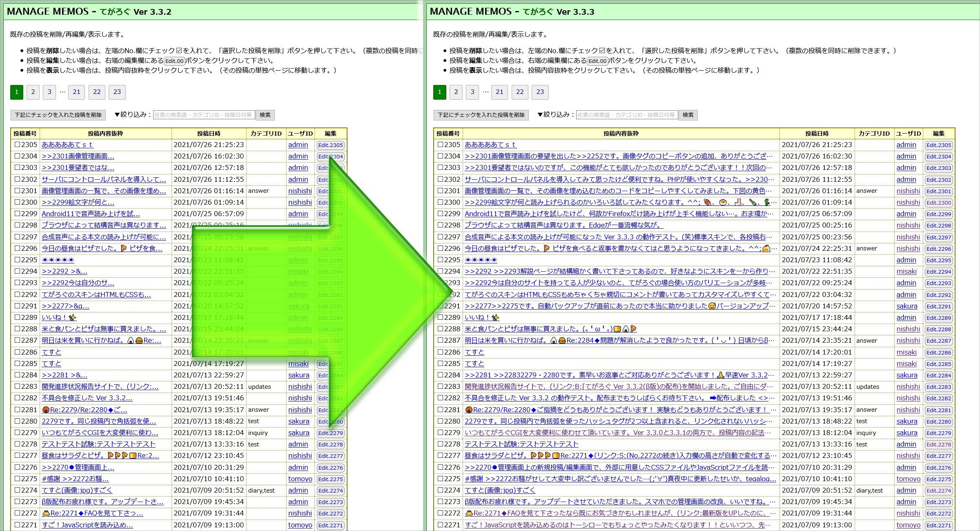Open tomoyo user link for post 2275 left panel

300,479
